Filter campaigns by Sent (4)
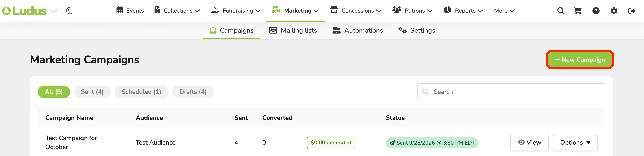This screenshot has height=156, width=644. (92, 92)
